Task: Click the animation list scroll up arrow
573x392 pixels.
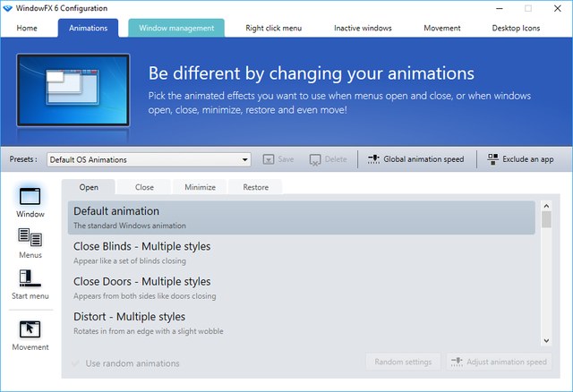Action: coord(546,206)
